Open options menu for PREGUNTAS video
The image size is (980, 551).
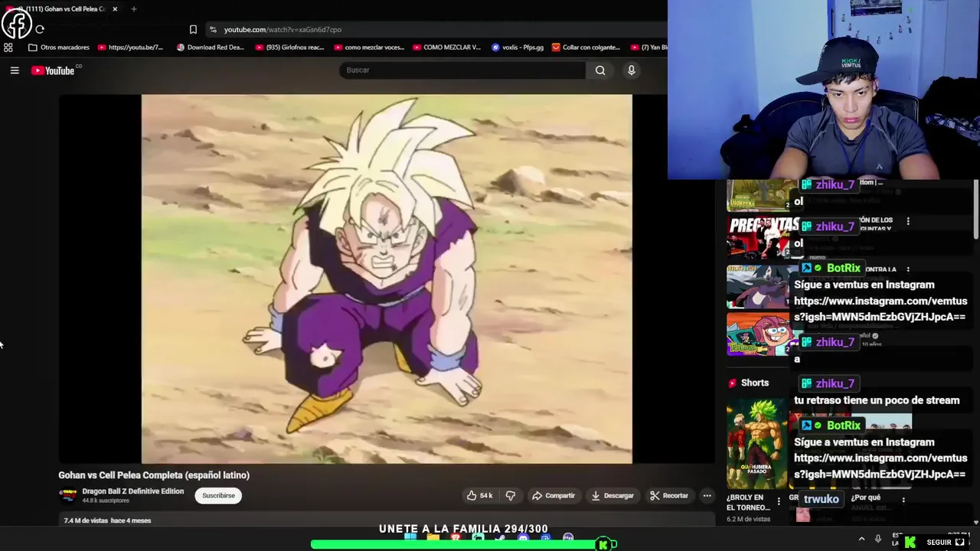pos(908,221)
